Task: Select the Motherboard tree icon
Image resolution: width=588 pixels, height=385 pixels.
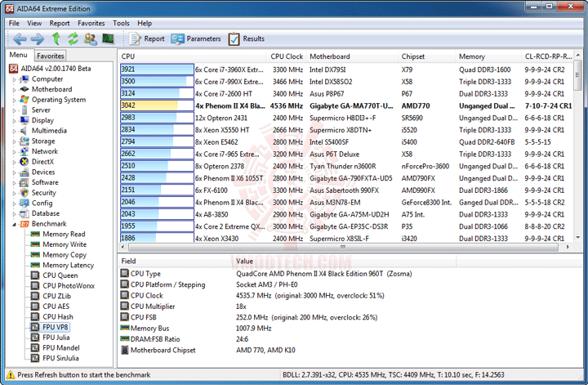Action: [24, 89]
